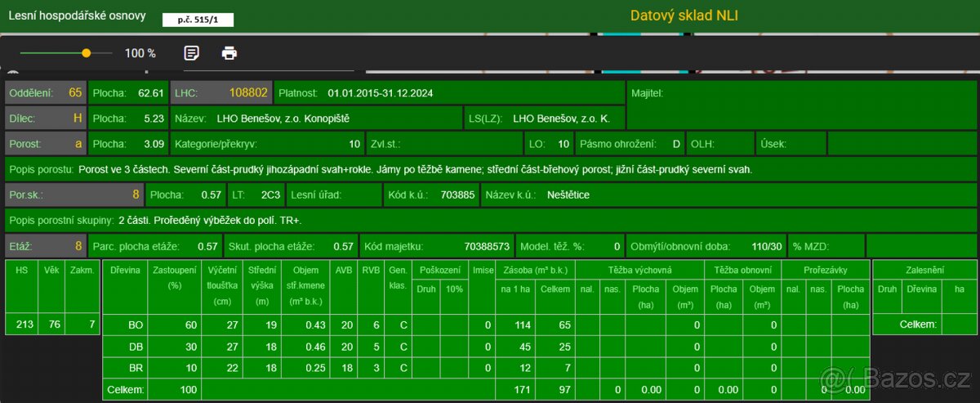Viewport: 980px width, 403px height.
Task: Click the 100 % zoom value
Action: coord(140,53)
